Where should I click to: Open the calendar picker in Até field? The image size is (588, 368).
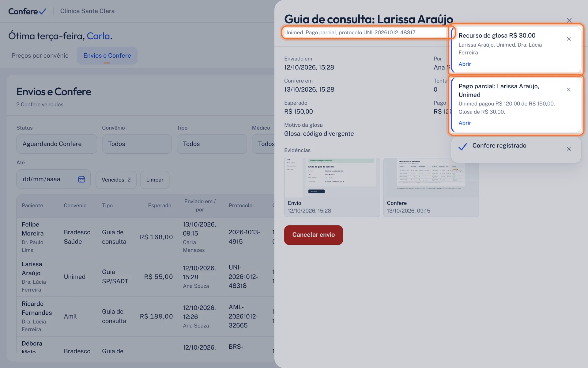pyautogui.click(x=81, y=179)
